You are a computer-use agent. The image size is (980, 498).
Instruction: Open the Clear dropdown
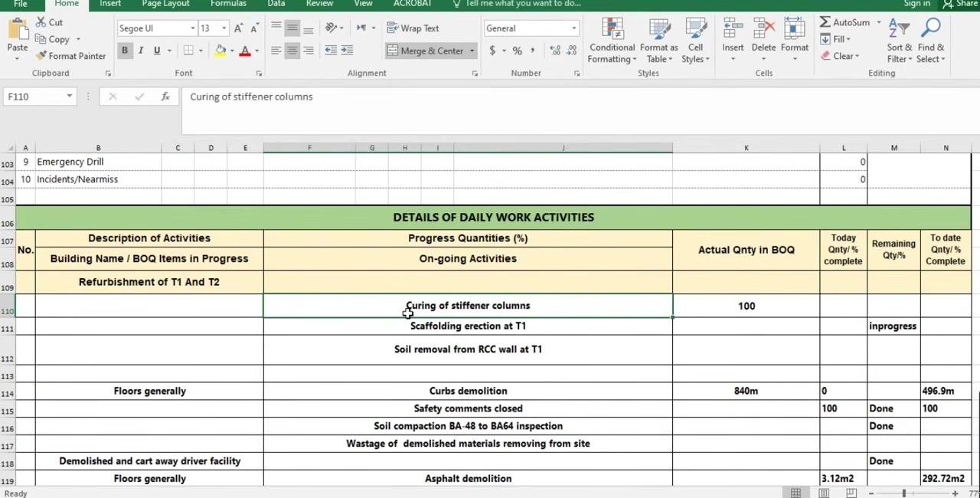click(x=840, y=56)
